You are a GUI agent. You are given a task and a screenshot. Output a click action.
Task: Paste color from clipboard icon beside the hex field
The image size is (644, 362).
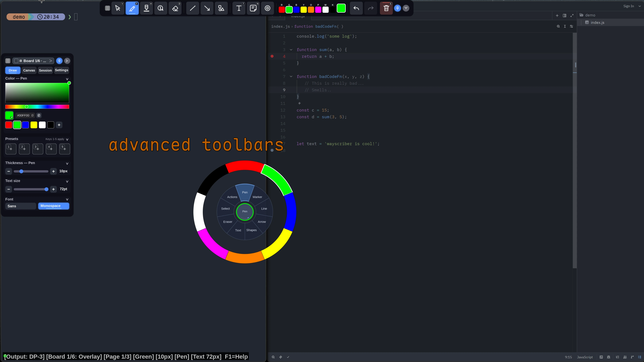39,115
